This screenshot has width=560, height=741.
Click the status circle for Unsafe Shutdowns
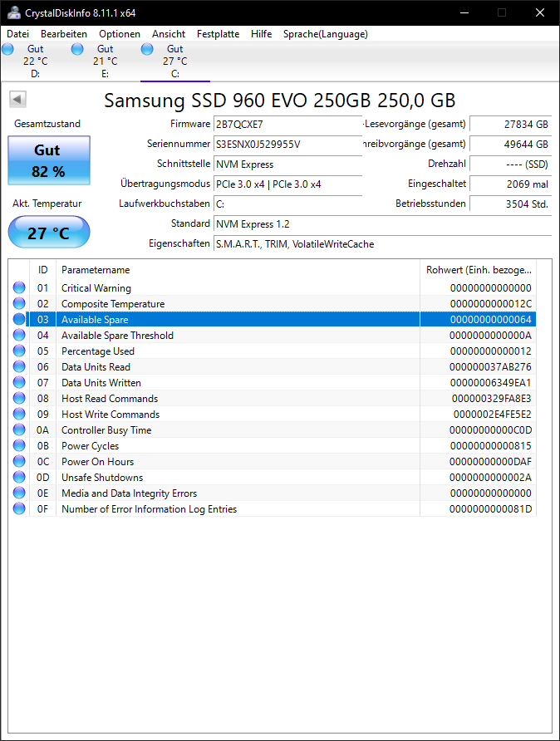pyautogui.click(x=19, y=477)
